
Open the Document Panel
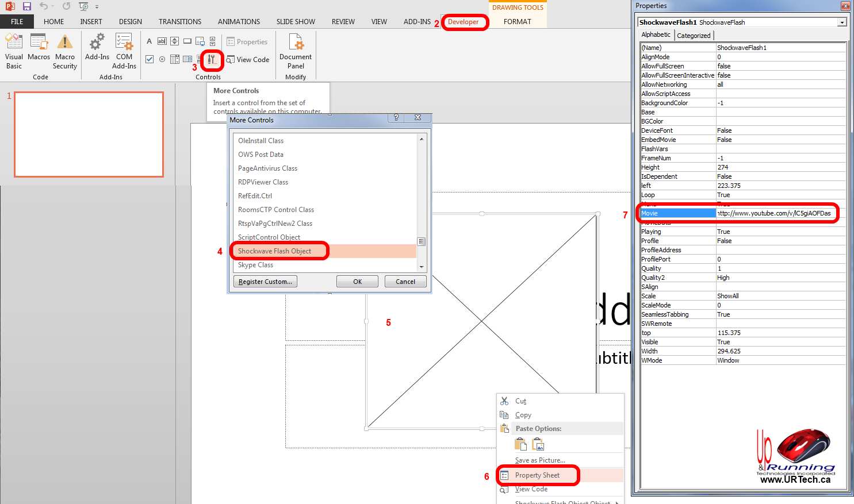[x=296, y=51]
